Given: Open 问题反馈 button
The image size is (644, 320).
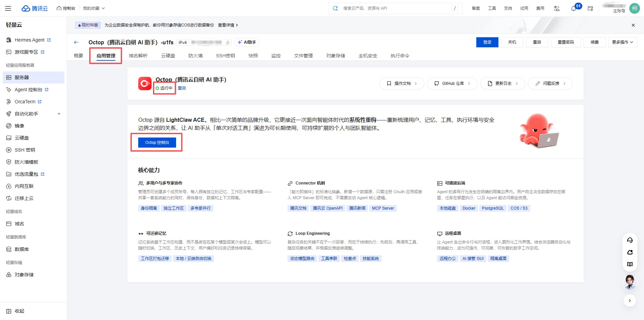Looking at the screenshot, I should (x=550, y=84).
